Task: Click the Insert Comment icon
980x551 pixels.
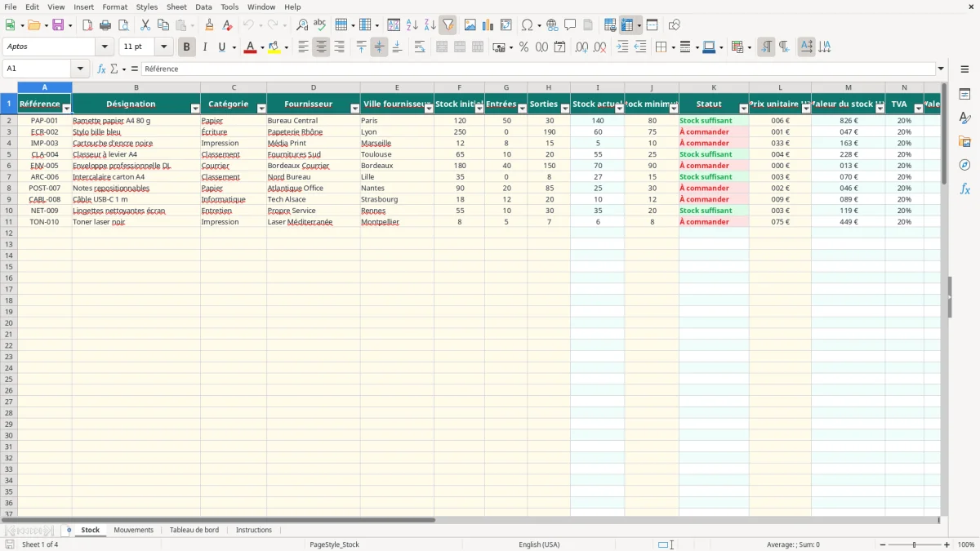Action: pyautogui.click(x=570, y=25)
